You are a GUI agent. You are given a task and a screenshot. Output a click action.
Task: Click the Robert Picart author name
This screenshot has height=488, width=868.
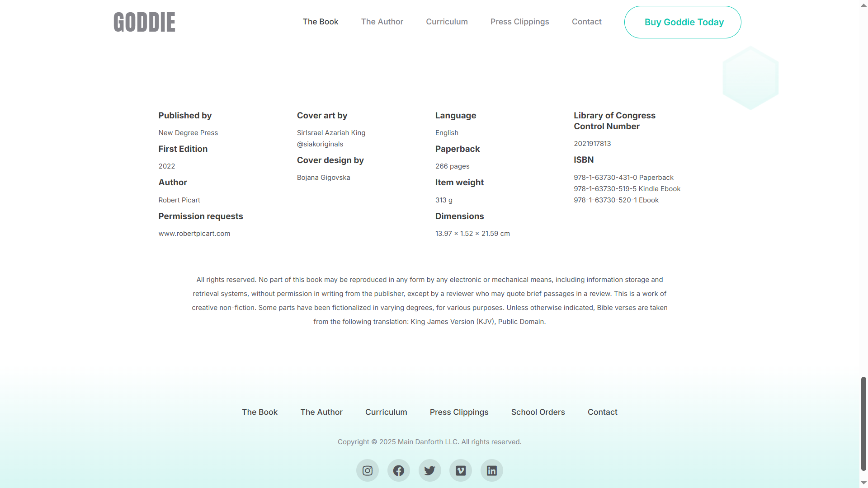tap(179, 200)
